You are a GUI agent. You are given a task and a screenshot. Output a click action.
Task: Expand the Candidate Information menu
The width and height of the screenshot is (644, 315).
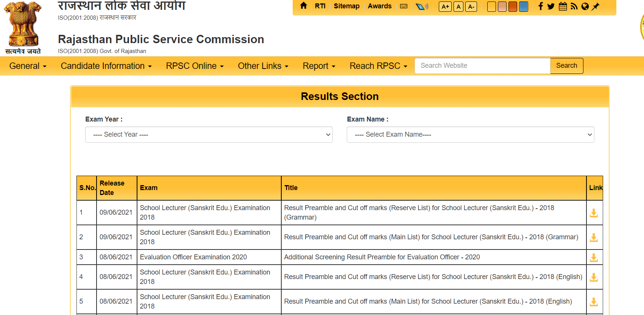coord(106,66)
